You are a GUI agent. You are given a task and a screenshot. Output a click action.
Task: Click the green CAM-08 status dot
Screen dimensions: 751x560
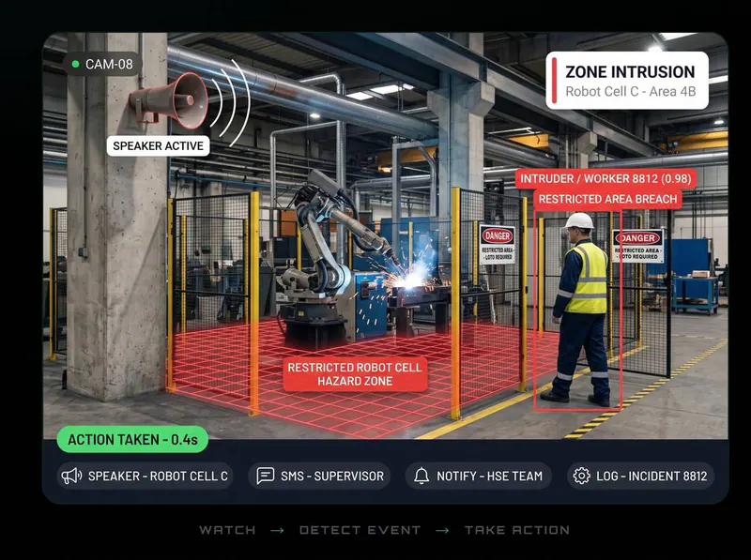click(75, 64)
